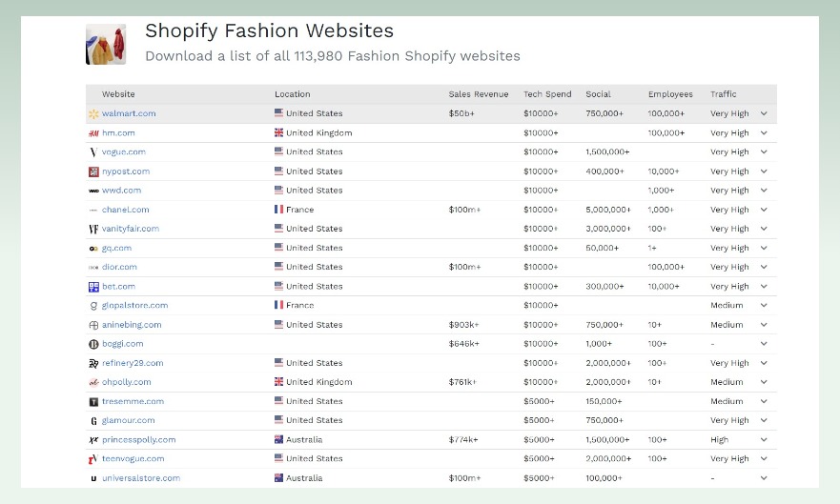The width and height of the screenshot is (840, 504).
Task: Click the bet.com favicon
Action: (93, 287)
